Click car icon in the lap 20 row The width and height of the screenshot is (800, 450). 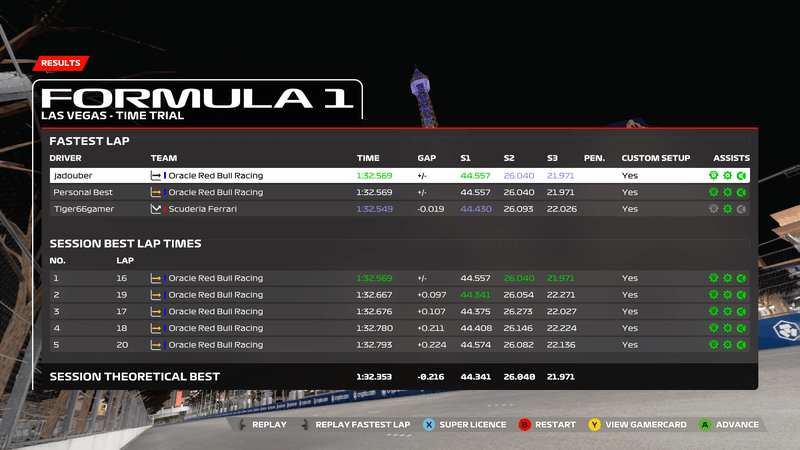156,345
